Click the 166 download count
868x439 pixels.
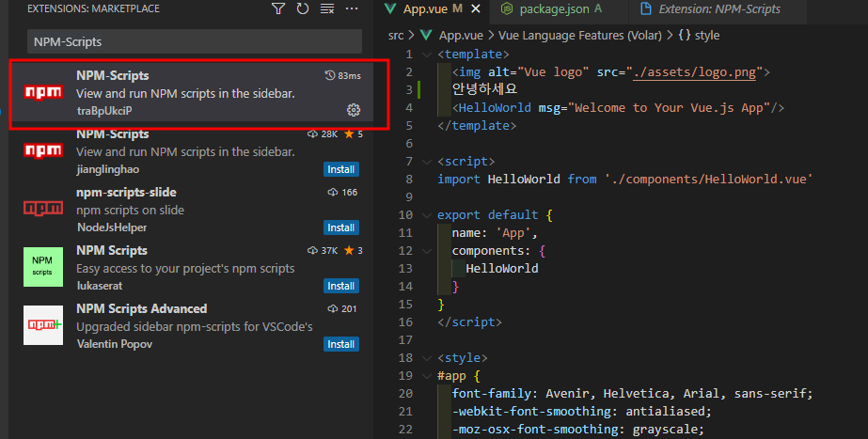click(x=342, y=192)
